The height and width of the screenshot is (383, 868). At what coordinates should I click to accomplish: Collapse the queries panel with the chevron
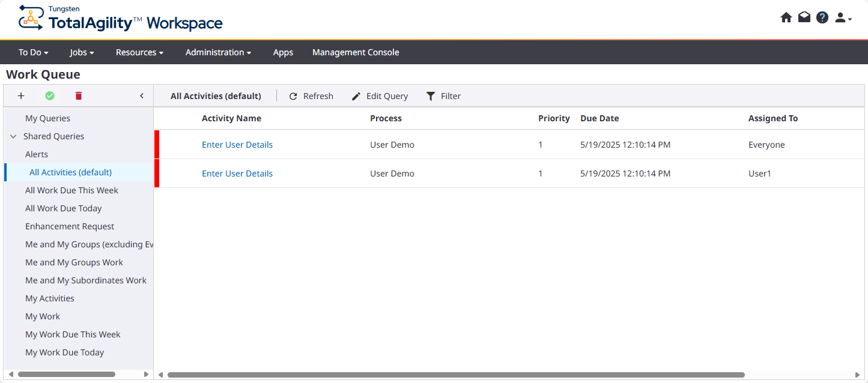pos(142,95)
